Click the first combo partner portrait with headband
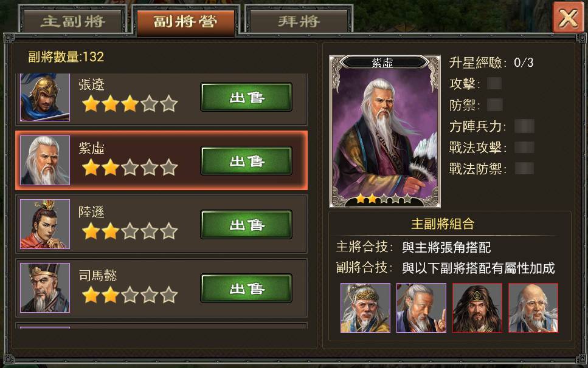 [x=365, y=308]
